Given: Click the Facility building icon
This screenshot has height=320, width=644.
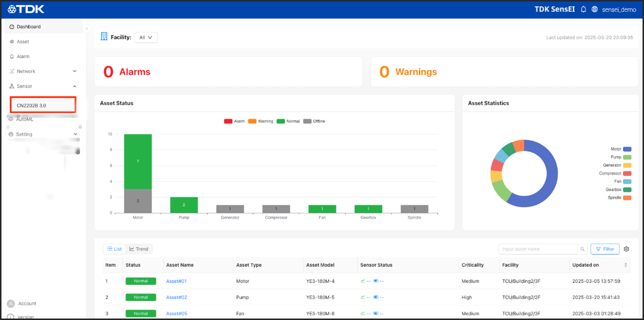Looking at the screenshot, I should click(104, 37).
